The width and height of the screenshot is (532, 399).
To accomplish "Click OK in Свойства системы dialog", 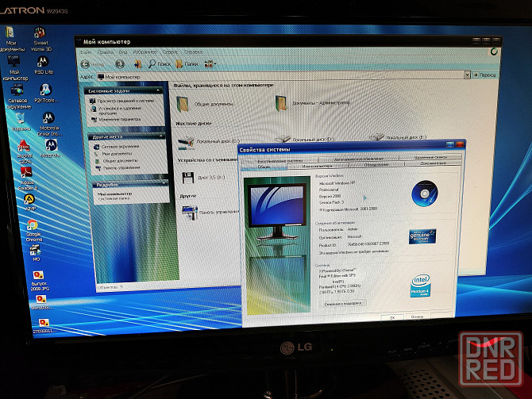I will click(x=392, y=317).
